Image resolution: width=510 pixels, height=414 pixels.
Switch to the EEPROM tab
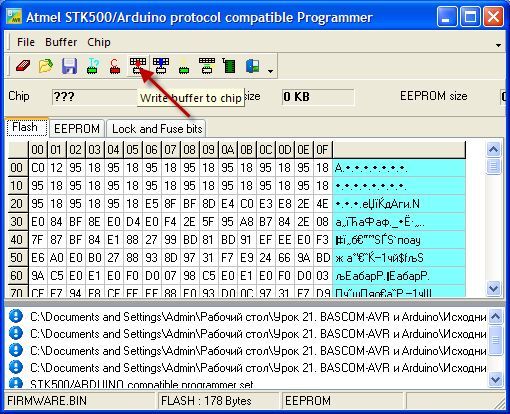coord(77,129)
